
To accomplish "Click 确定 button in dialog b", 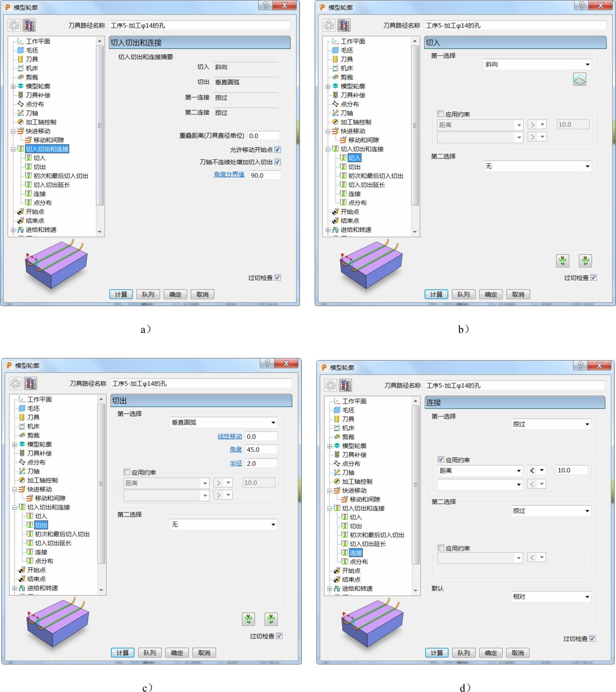I will click(491, 294).
